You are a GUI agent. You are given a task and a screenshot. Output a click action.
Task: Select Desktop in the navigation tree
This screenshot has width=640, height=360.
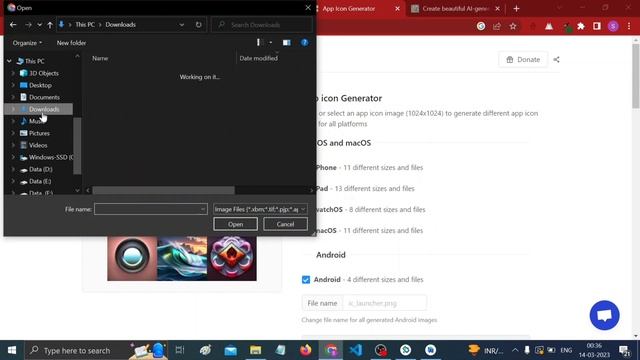[40, 85]
